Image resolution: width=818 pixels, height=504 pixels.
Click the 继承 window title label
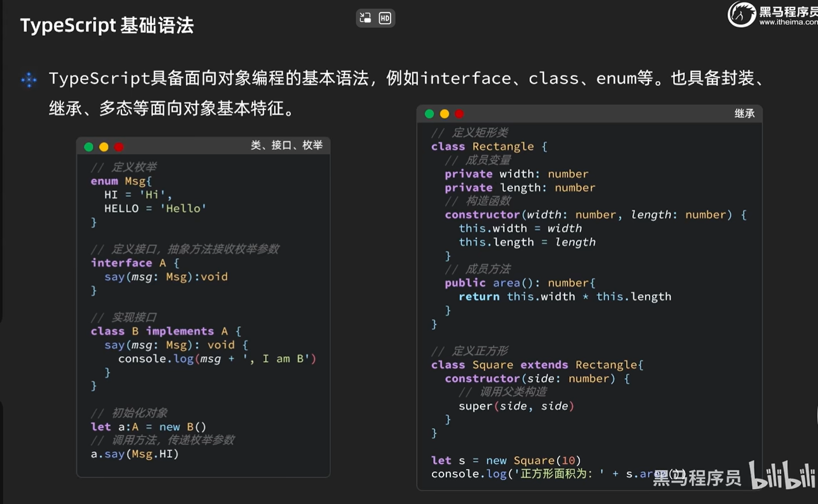pos(744,114)
